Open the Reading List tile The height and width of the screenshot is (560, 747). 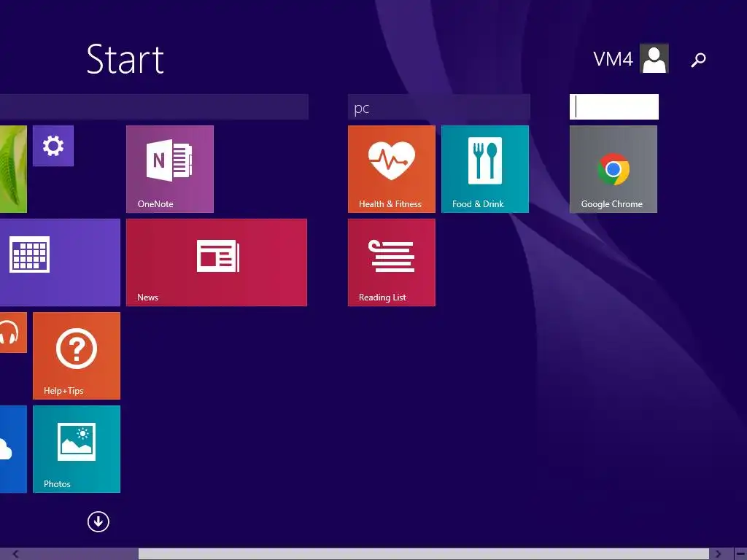tap(391, 262)
